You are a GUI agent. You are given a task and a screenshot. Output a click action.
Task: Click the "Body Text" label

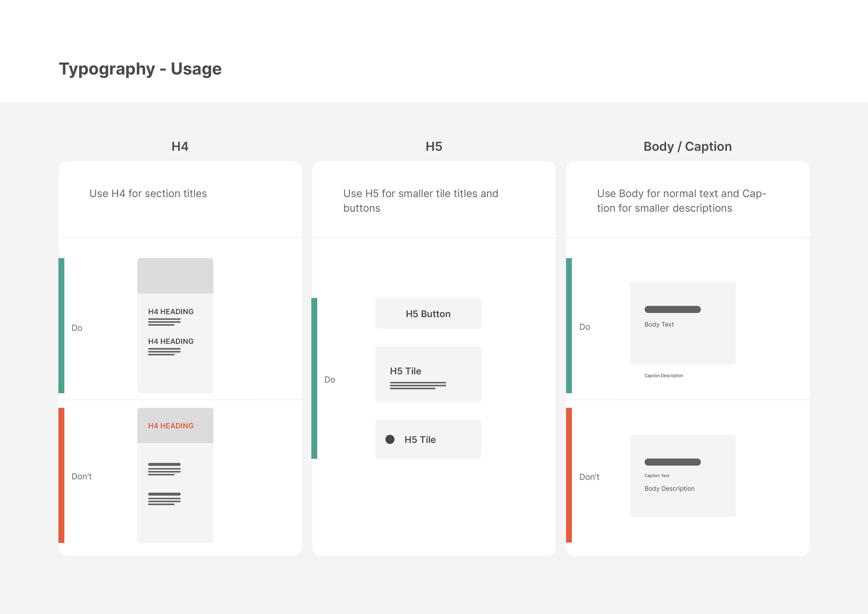coord(659,324)
